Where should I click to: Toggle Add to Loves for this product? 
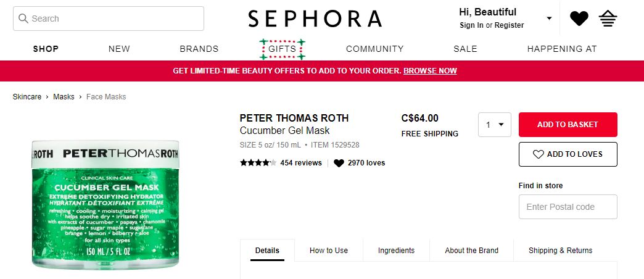click(568, 154)
